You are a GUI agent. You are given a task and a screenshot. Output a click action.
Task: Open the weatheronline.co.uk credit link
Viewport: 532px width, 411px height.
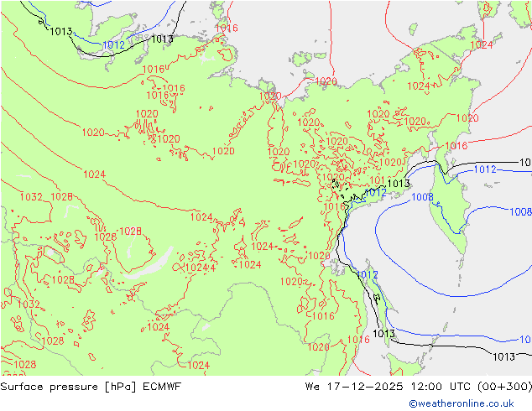point(462,403)
